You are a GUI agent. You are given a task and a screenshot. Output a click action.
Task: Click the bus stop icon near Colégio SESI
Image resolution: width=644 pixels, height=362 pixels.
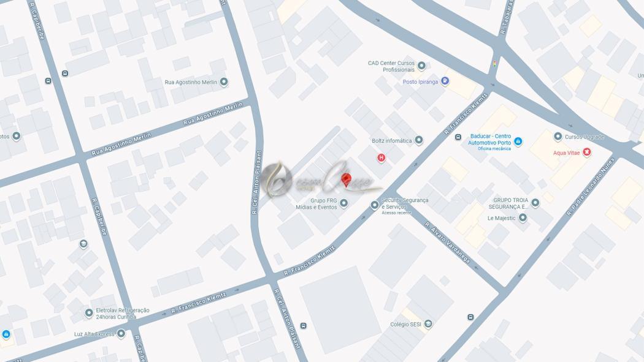click(470, 317)
